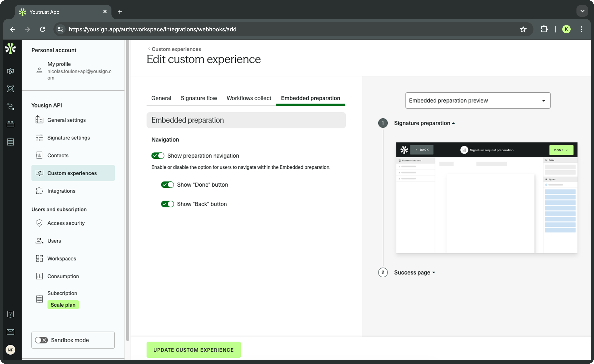Image resolution: width=594 pixels, height=364 pixels.
Task: Click the Users people icon
Action: point(39,241)
